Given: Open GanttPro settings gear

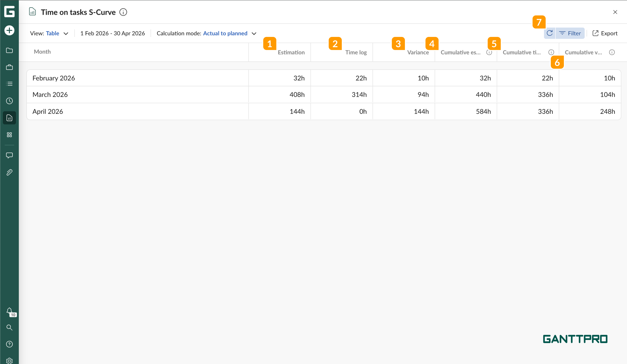Looking at the screenshot, I should 9,361.
